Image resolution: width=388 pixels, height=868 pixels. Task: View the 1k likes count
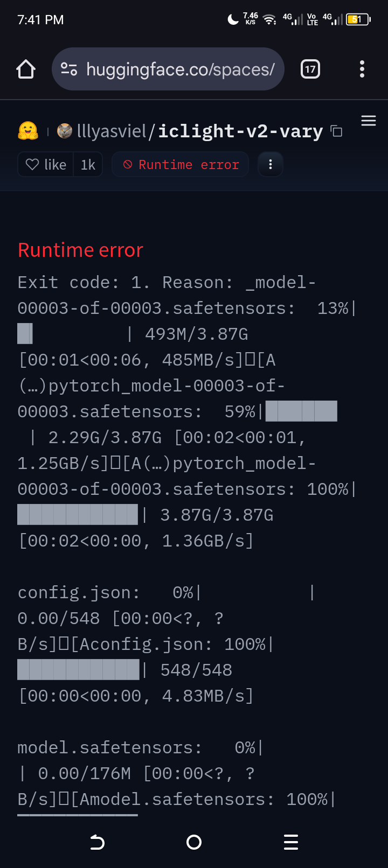click(x=88, y=164)
